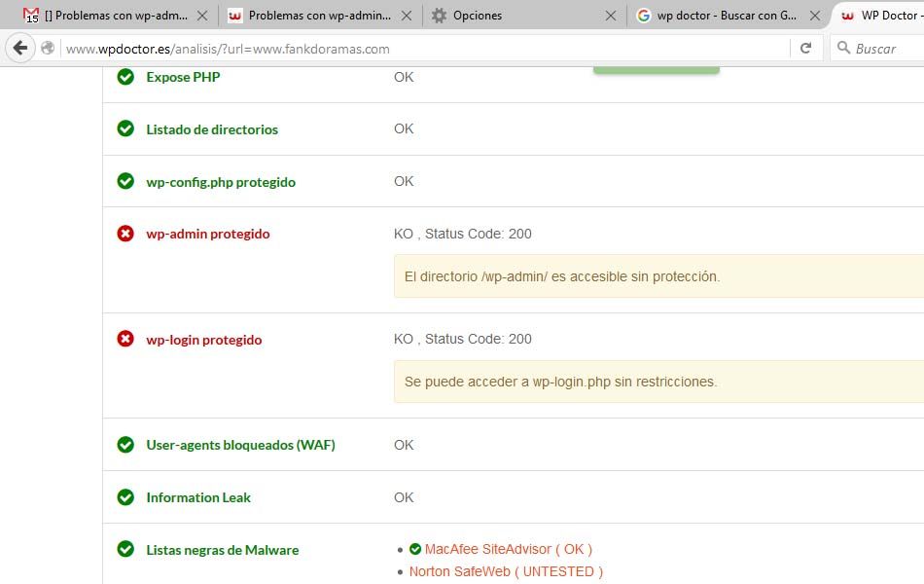Click green check icon beside Expose PHP

point(125,77)
